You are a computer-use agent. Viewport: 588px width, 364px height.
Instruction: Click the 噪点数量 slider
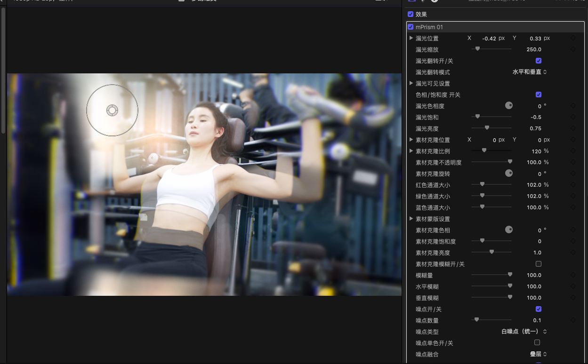pos(491,320)
